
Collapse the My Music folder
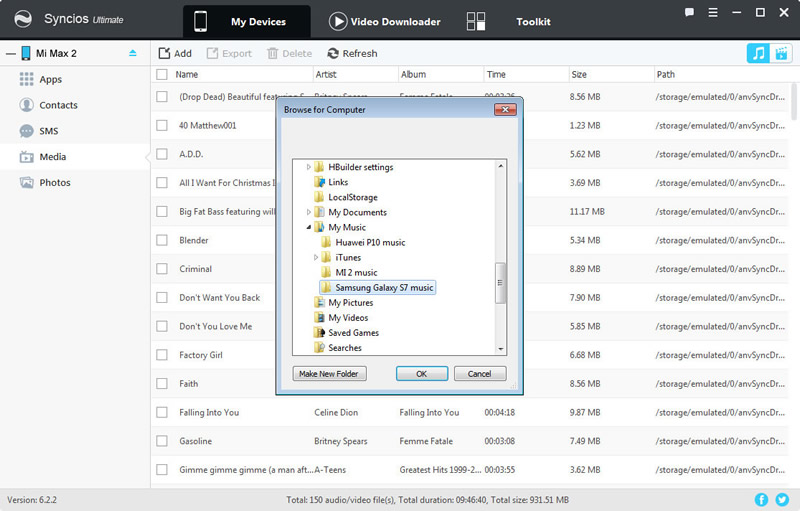309,227
